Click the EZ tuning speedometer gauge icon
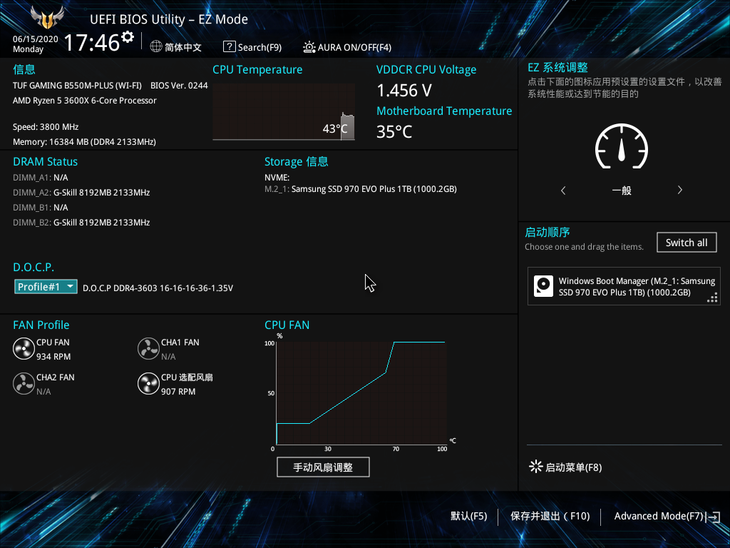 pyautogui.click(x=621, y=148)
